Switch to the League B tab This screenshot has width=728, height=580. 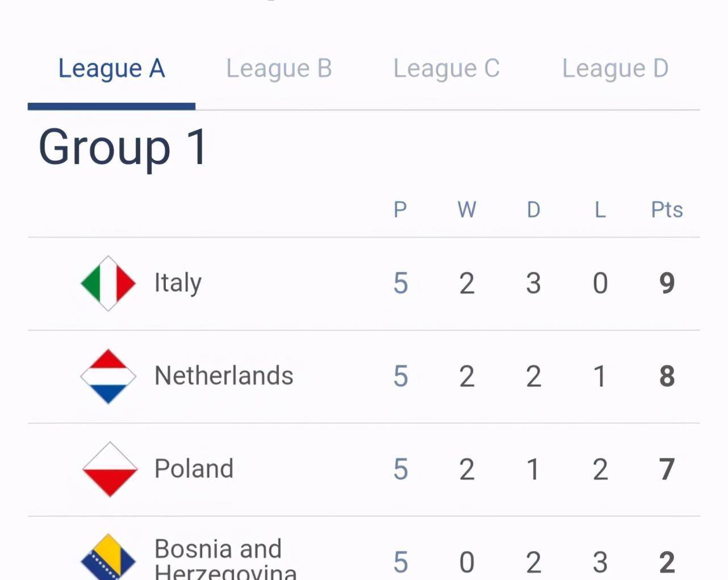pyautogui.click(x=279, y=69)
